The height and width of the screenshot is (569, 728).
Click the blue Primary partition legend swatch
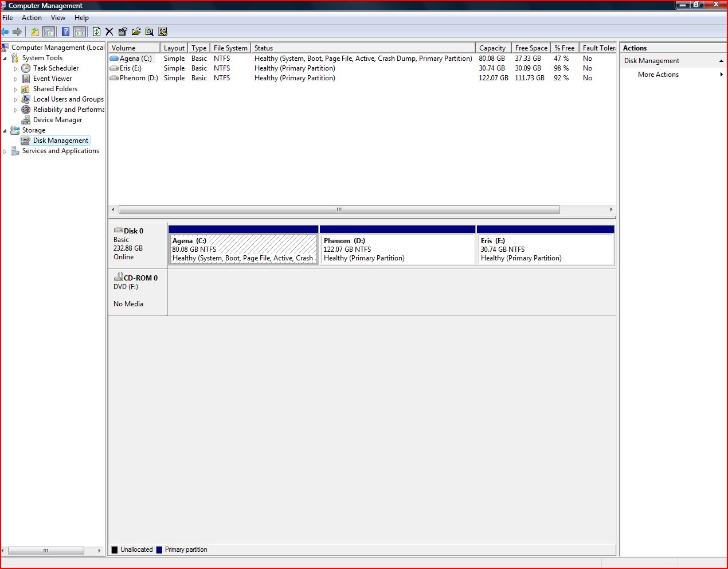tap(159, 549)
